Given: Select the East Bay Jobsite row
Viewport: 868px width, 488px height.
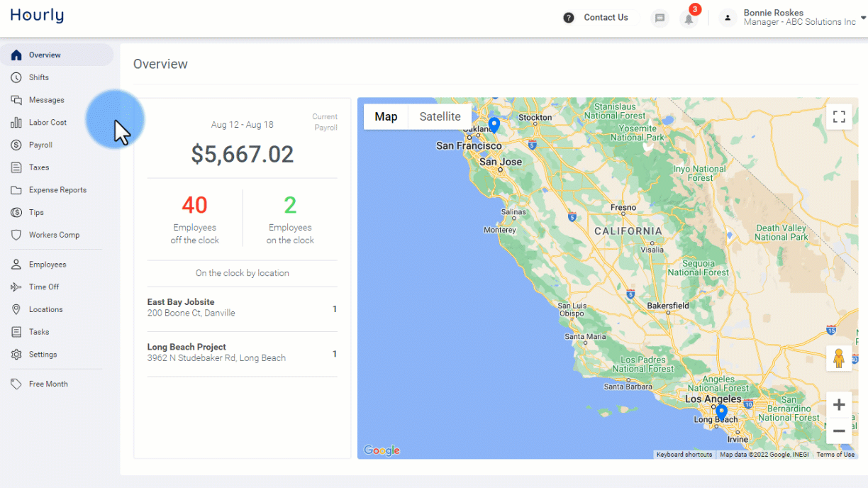Looking at the screenshot, I should [x=243, y=309].
